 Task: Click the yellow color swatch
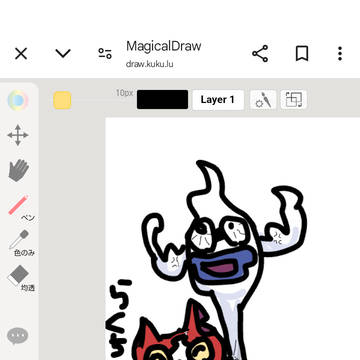tap(62, 100)
